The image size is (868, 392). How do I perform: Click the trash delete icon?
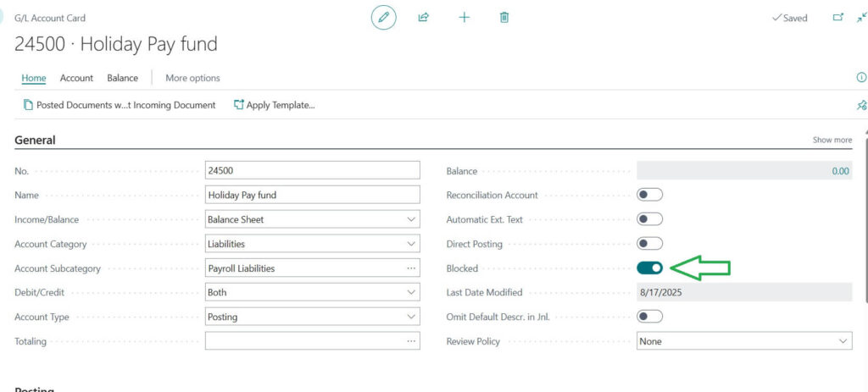504,18
